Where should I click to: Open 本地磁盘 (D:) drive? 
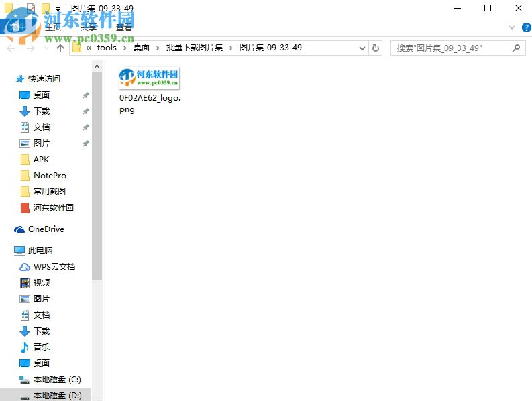pos(57,395)
